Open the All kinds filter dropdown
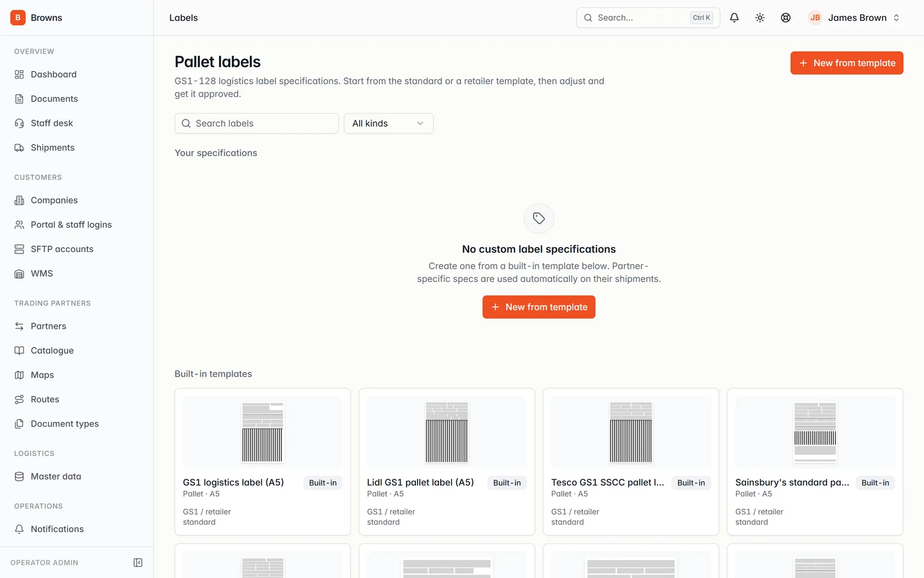 (x=389, y=123)
